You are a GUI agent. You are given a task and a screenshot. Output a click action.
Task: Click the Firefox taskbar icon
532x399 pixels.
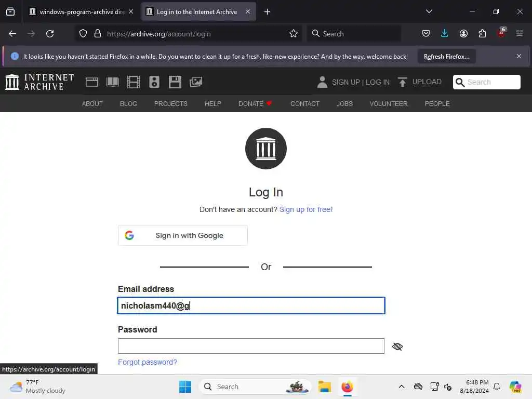click(x=347, y=387)
